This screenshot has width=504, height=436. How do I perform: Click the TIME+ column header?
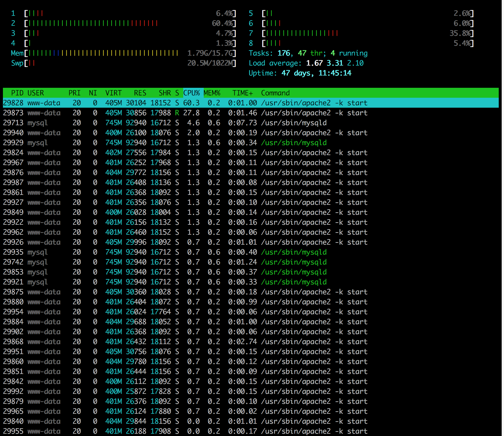243,93
